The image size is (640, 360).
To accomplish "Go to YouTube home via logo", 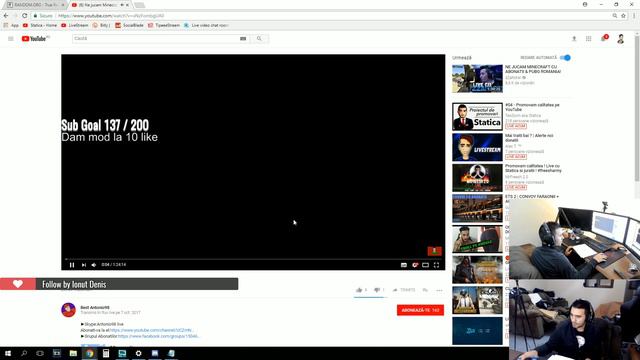I will pyautogui.click(x=35, y=38).
